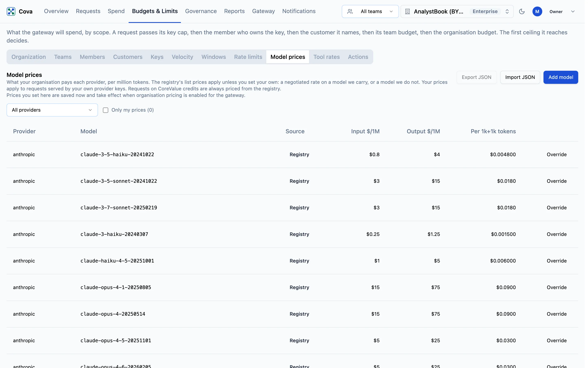Override price for claude-opus-4-5-20251101

coord(557,340)
